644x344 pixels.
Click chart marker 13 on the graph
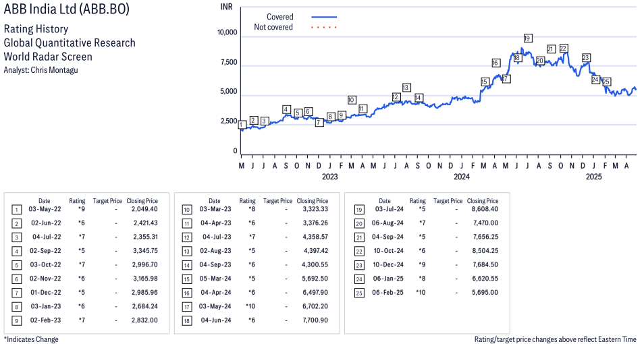tap(406, 88)
